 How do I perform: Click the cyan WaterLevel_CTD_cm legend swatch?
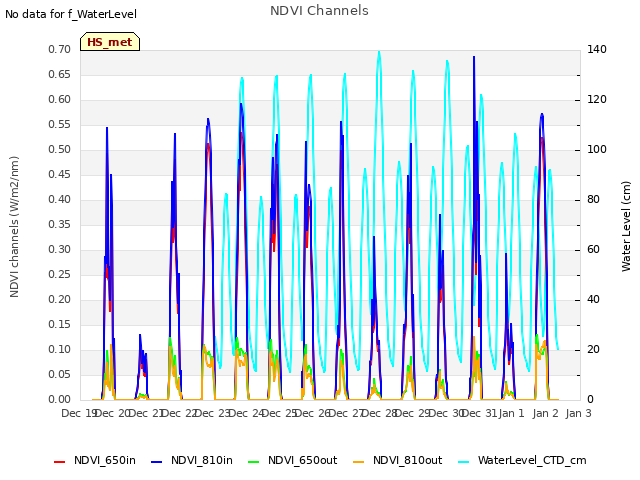tap(464, 462)
